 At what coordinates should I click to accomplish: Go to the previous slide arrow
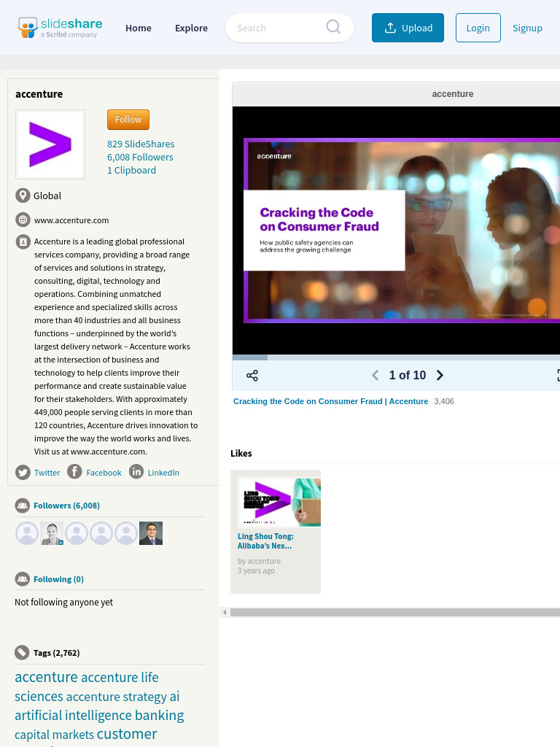point(376,376)
